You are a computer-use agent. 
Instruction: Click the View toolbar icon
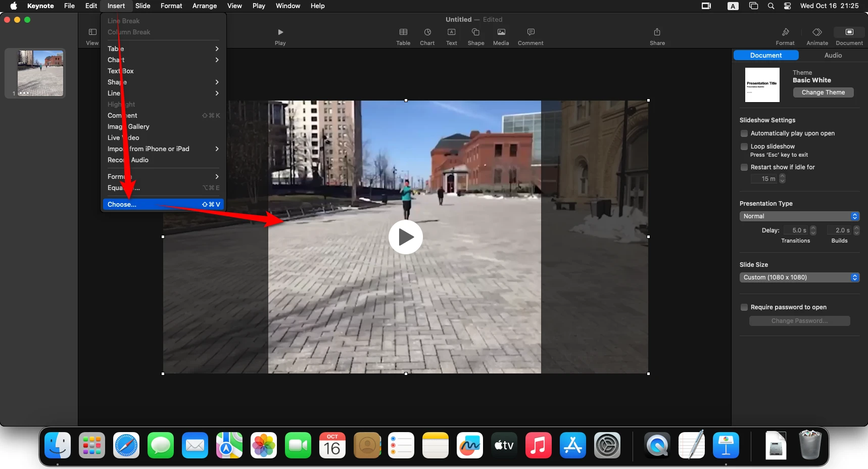click(x=92, y=32)
